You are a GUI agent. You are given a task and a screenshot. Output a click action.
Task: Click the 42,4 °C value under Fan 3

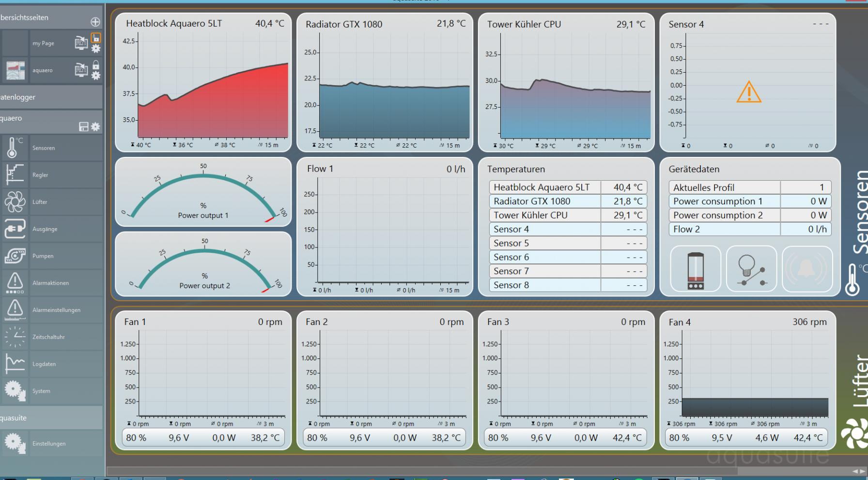point(627,438)
